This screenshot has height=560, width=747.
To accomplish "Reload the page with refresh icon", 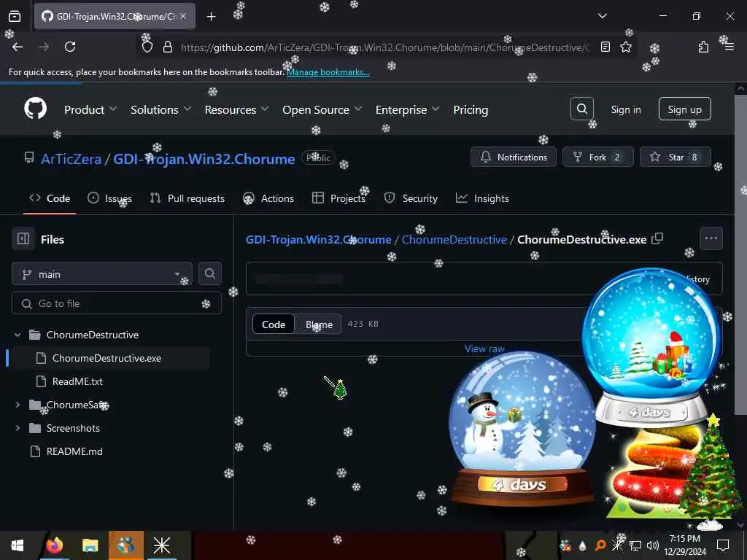I will point(70,47).
